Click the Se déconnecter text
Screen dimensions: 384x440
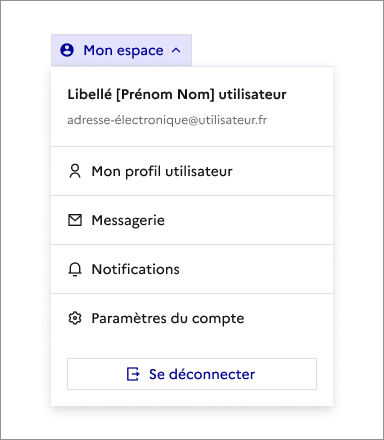tap(202, 374)
